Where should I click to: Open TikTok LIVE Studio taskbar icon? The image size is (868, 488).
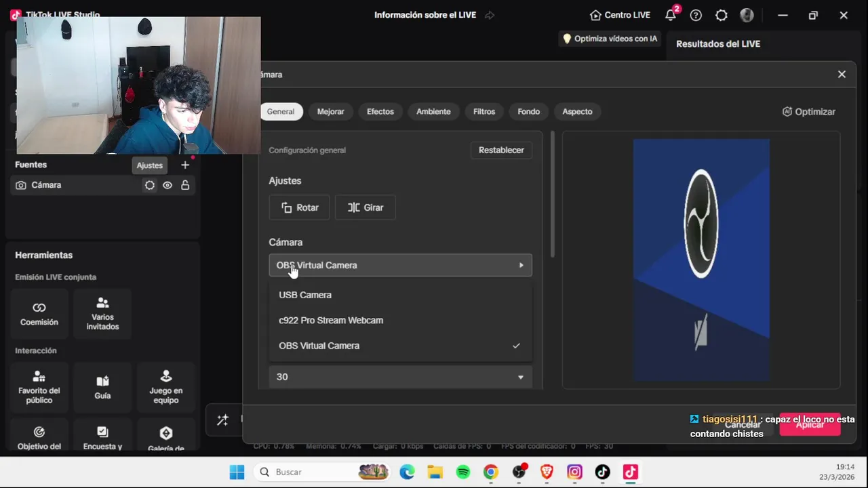click(x=631, y=472)
